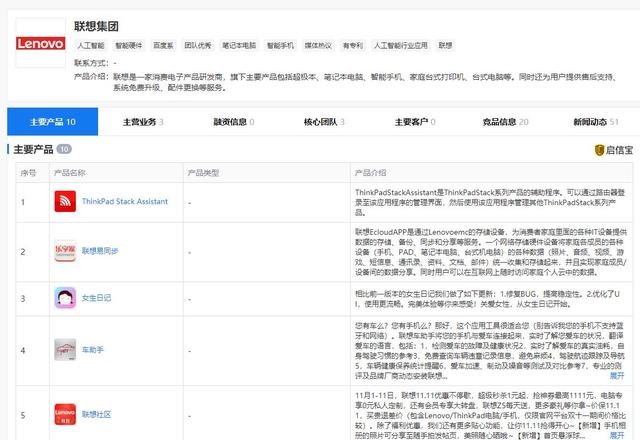Open the 联想社区 app icon
The height and width of the screenshot is (440, 640).
[65, 415]
